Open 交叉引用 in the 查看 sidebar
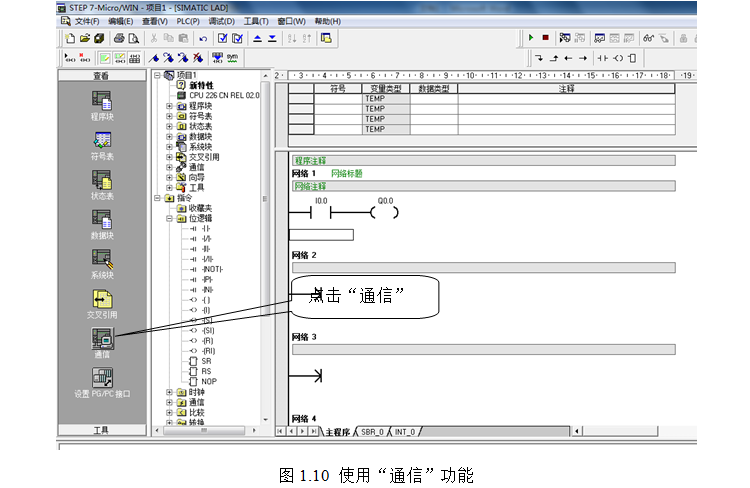The width and height of the screenshot is (750, 488). (x=101, y=304)
